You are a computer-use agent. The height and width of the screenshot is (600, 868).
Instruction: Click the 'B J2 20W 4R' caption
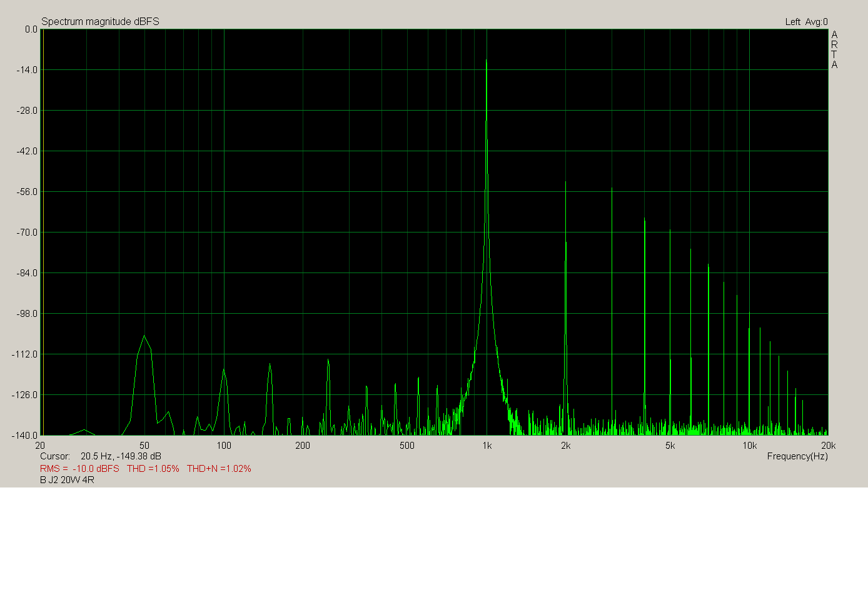click(67, 480)
